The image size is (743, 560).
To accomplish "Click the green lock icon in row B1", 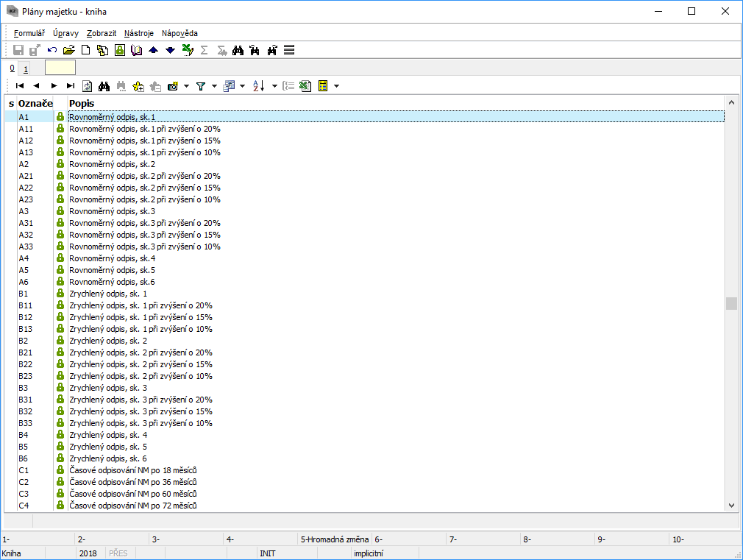I will pyautogui.click(x=60, y=294).
